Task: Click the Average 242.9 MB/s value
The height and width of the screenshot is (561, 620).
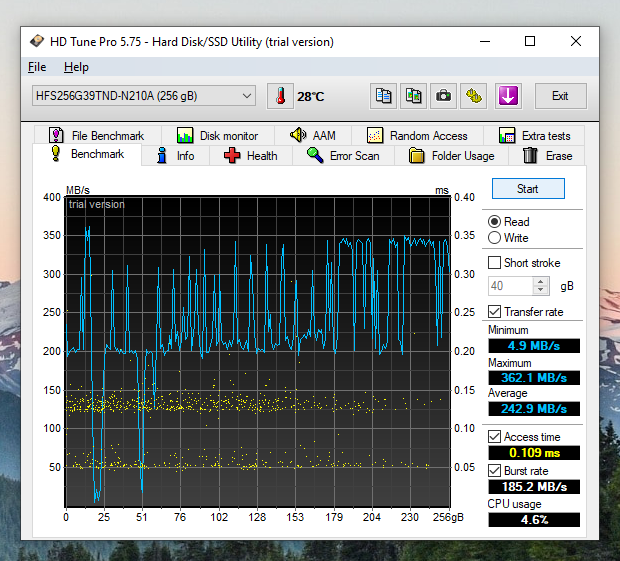Action: (534, 408)
